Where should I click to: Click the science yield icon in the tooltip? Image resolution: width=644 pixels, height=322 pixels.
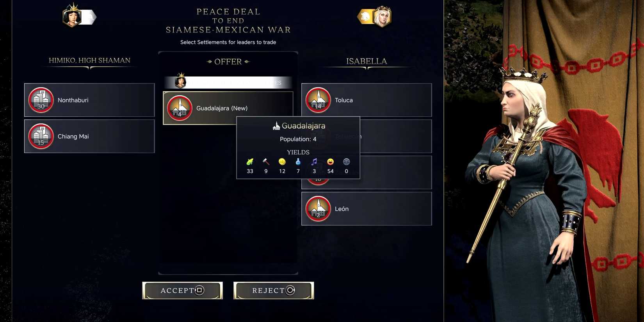298,162
